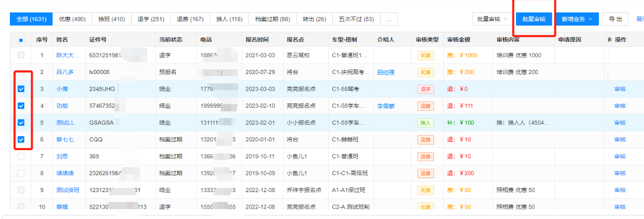This screenshot has width=644, height=219.
Task: Click 审核 link in 功能 row
Action: 620,106
